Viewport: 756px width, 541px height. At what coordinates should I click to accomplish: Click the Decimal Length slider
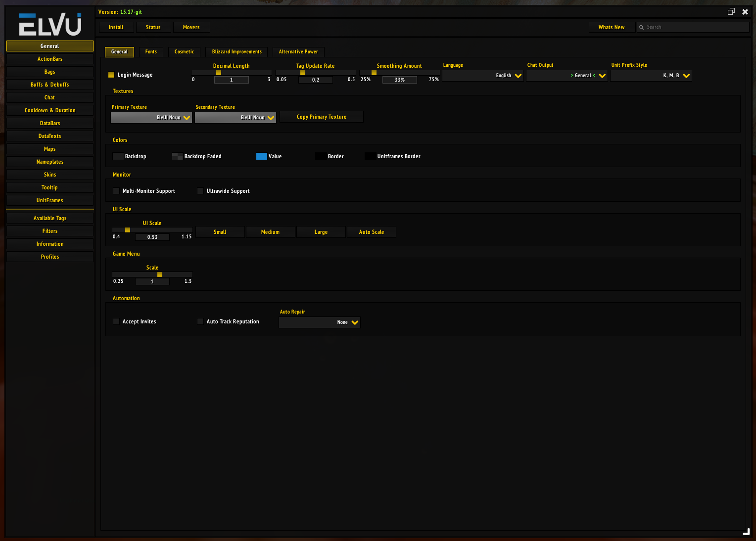[x=232, y=73]
